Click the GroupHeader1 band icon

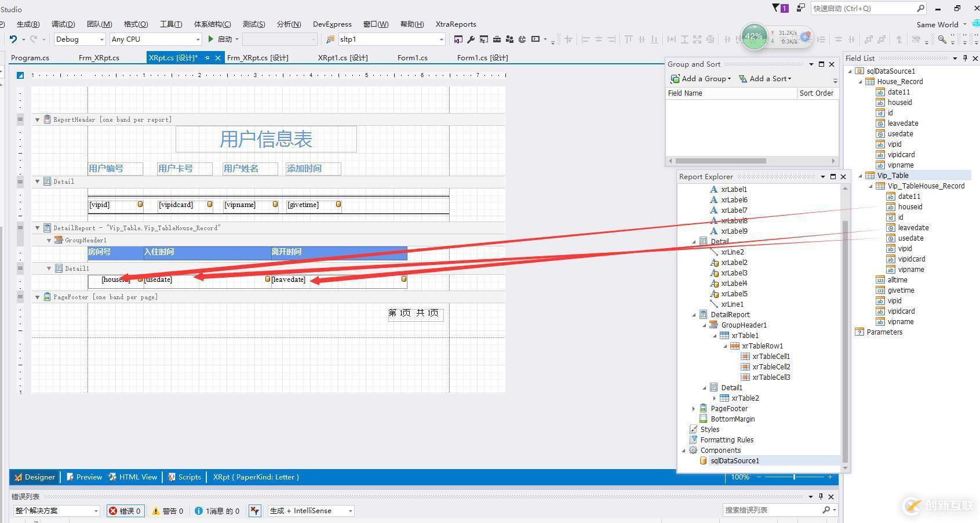(59, 240)
